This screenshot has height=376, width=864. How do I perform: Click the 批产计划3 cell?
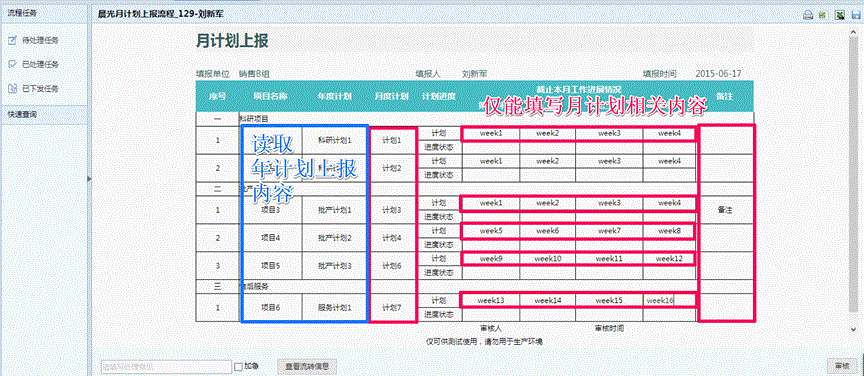coord(334,266)
